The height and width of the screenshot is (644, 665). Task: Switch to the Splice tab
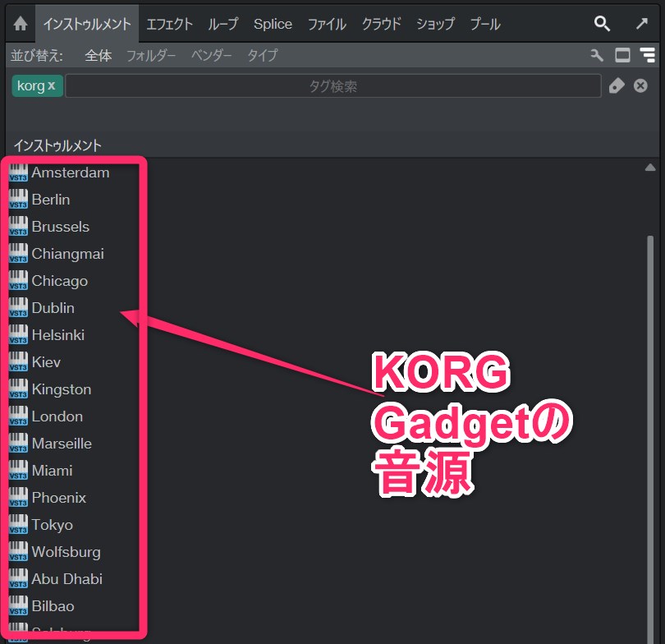coord(273,24)
